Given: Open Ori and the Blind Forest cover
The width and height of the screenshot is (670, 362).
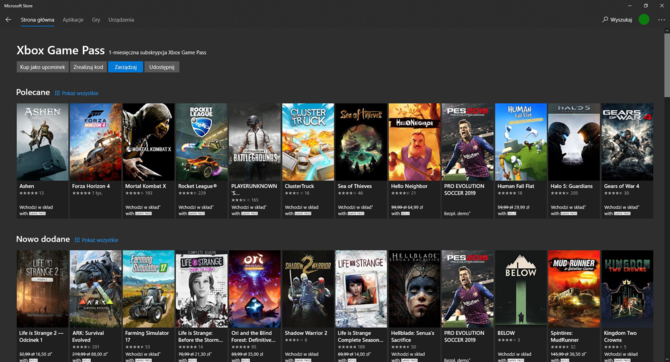Looking at the screenshot, I should [255, 289].
